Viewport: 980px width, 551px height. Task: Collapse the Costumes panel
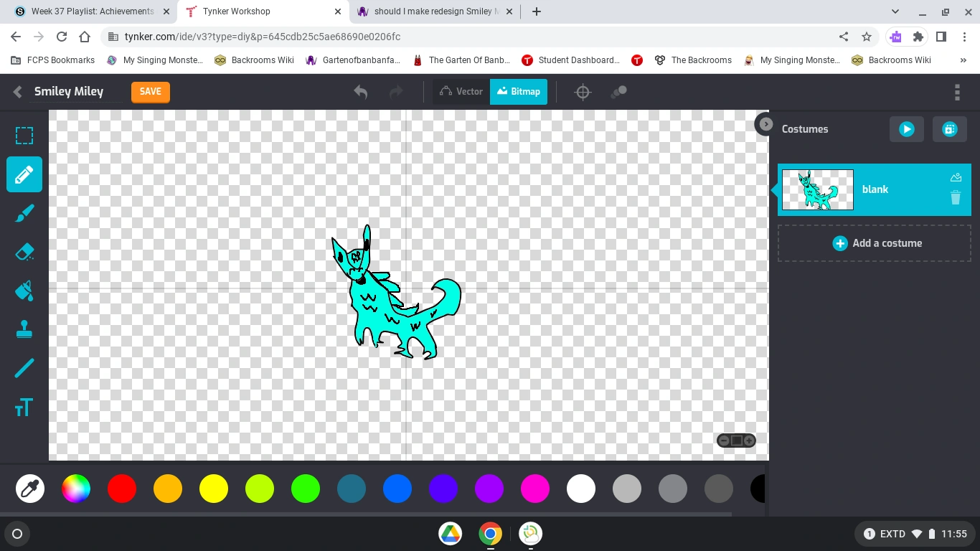point(765,124)
